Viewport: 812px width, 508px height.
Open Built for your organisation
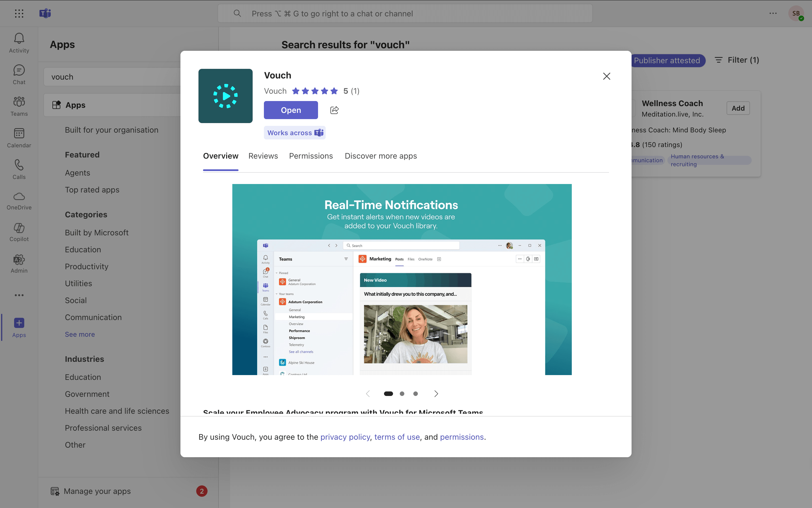click(x=111, y=130)
